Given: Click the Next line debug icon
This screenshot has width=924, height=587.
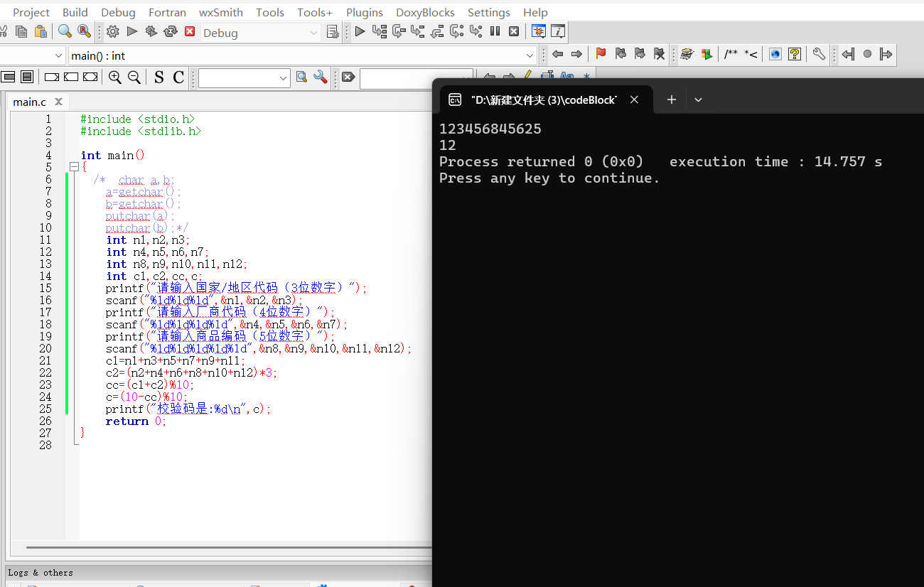Looking at the screenshot, I should [x=399, y=31].
